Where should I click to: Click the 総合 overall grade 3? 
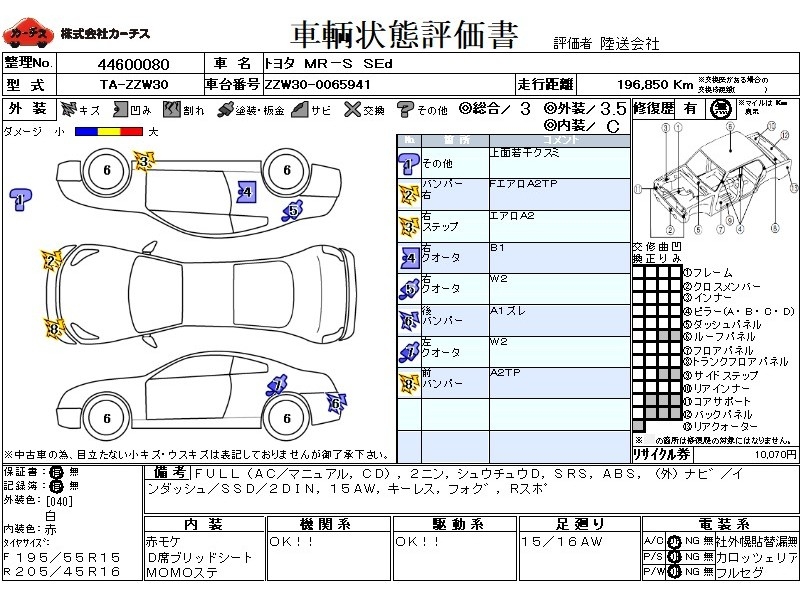[x=526, y=109]
